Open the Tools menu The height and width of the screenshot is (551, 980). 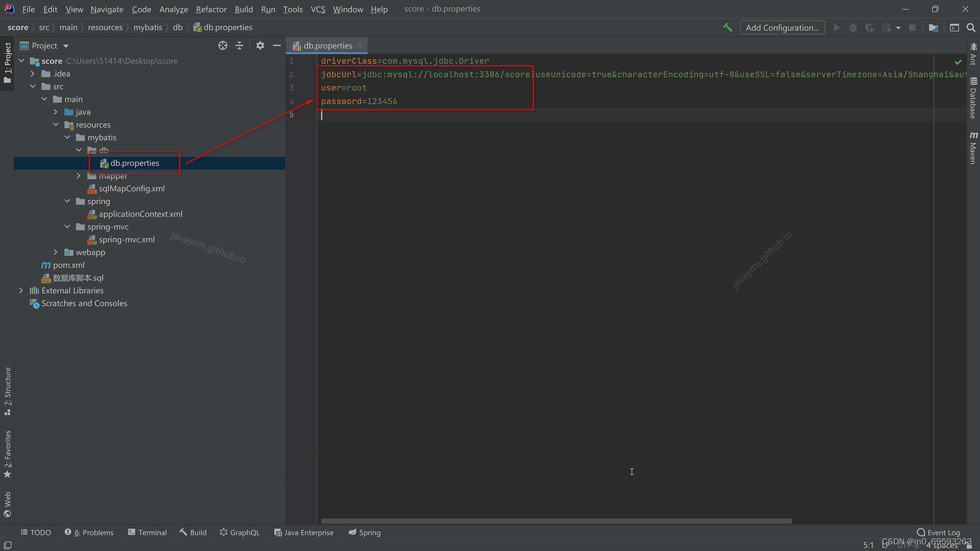coord(292,9)
